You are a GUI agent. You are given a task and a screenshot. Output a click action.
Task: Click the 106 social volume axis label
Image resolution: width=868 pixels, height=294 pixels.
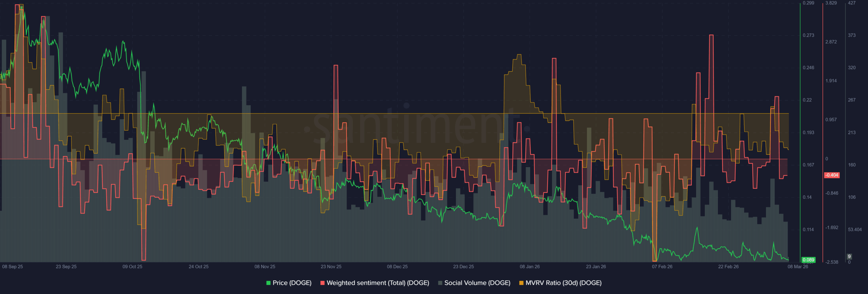click(x=852, y=197)
